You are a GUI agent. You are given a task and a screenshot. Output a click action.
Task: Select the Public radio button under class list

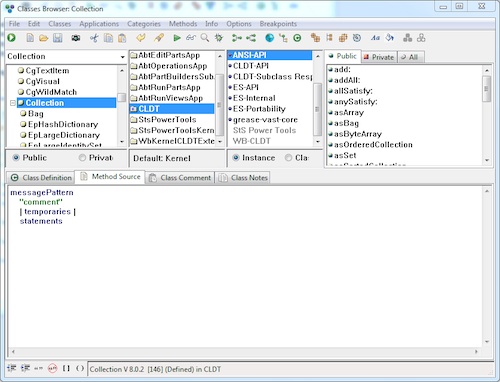16,158
